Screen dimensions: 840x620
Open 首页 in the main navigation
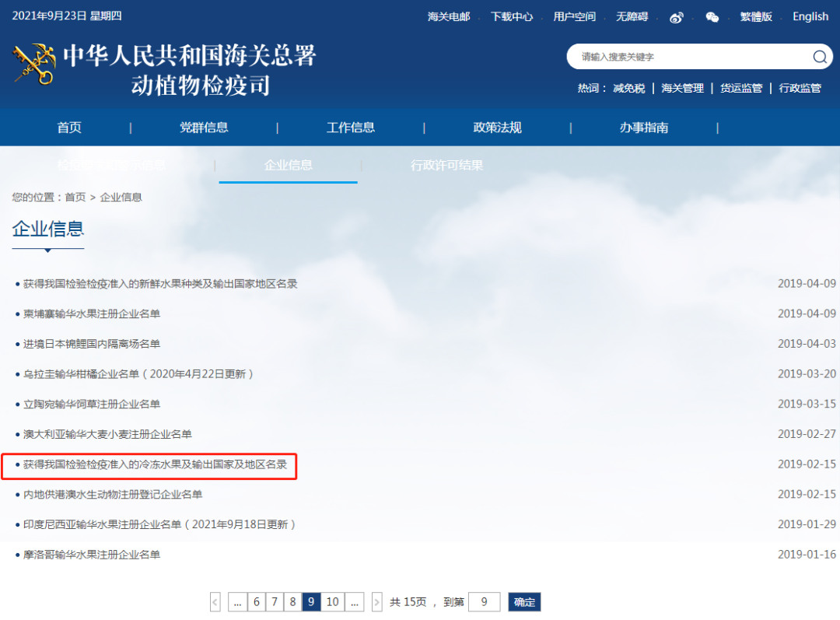[68, 127]
